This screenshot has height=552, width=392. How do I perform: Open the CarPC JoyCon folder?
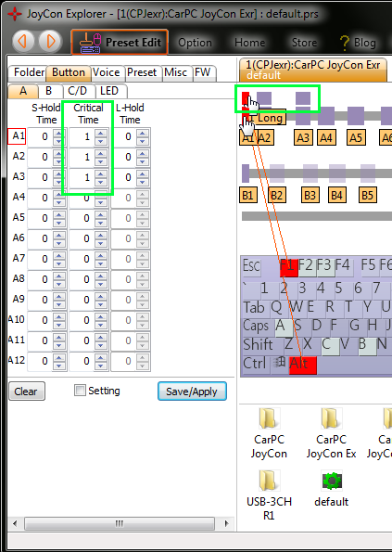269,433
